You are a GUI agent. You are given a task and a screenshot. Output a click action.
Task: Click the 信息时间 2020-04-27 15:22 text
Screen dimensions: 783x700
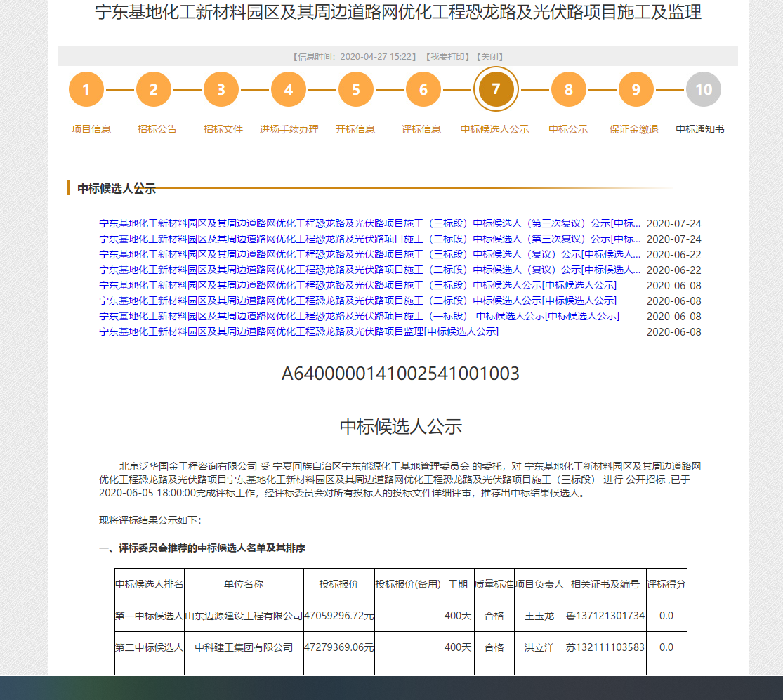point(355,56)
